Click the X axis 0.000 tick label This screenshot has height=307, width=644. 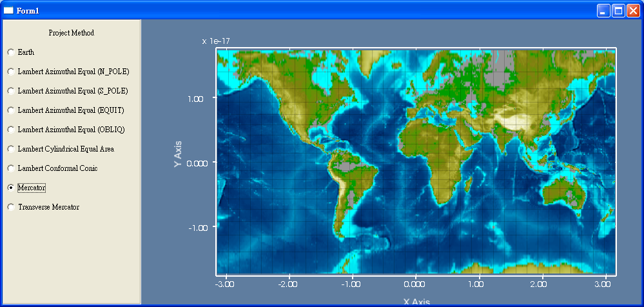tap(415, 284)
